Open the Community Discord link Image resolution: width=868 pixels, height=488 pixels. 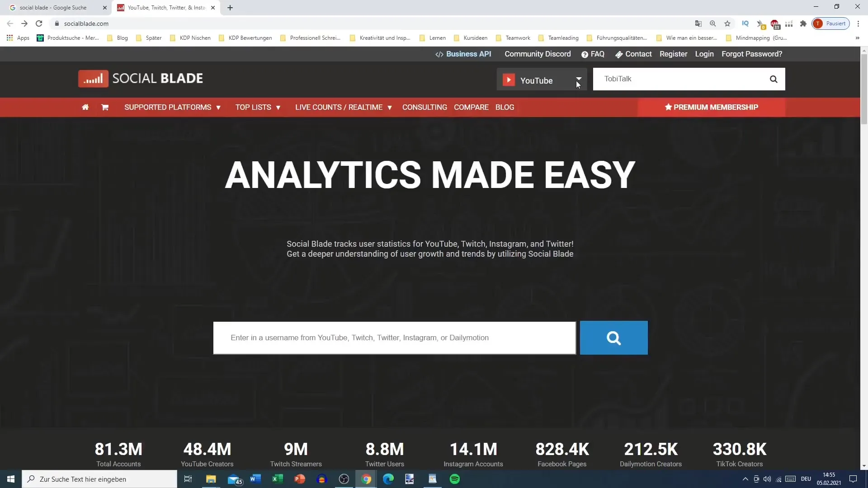click(x=538, y=54)
